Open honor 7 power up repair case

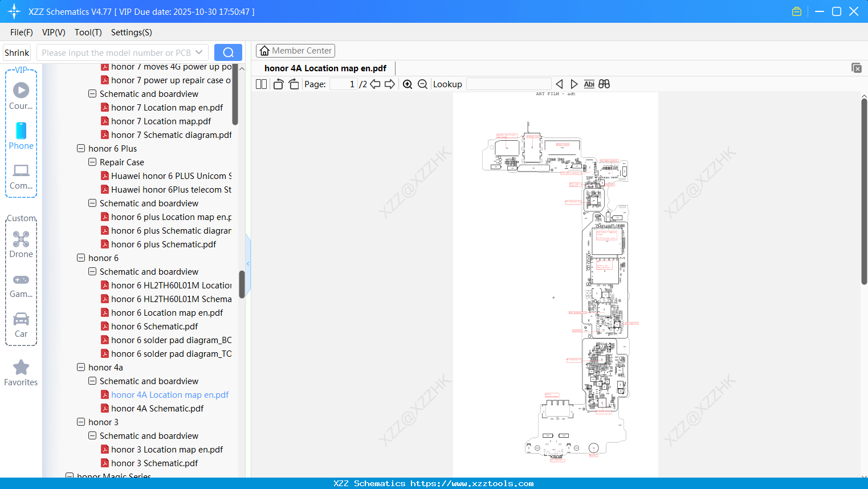(x=171, y=80)
